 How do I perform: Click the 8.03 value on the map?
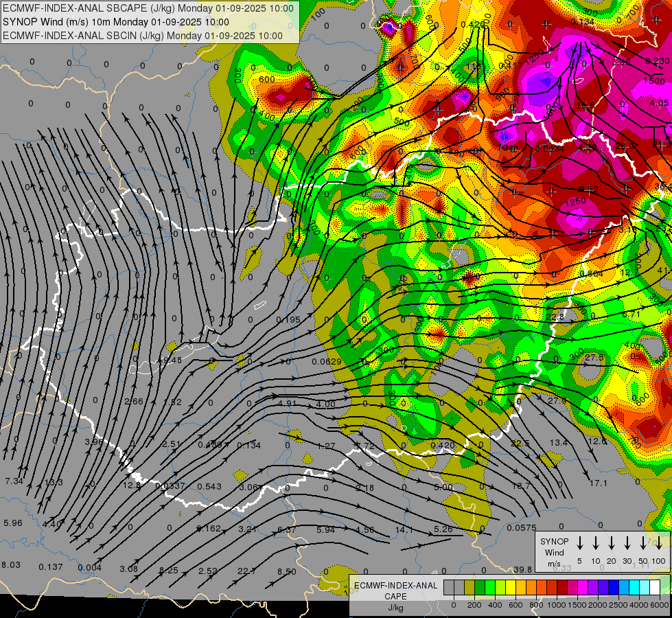11,565
